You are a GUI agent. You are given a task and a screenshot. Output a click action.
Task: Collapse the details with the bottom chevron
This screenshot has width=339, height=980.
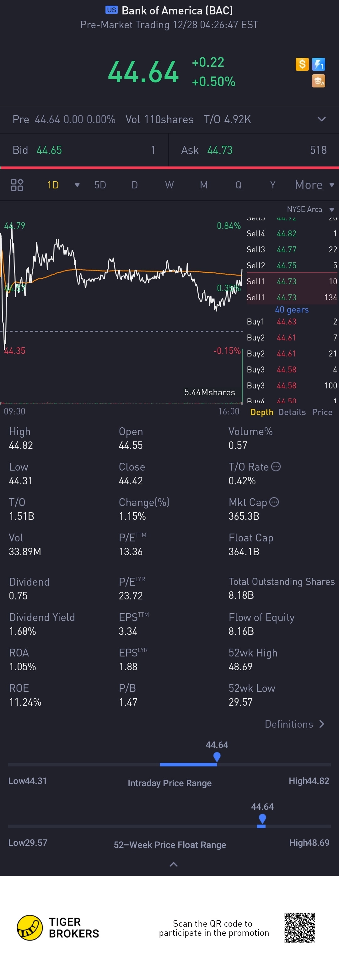coord(173,864)
